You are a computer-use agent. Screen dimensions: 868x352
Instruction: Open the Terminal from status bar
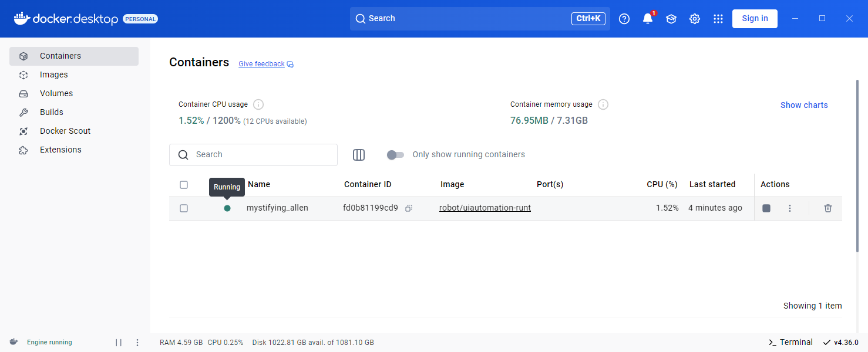point(790,343)
